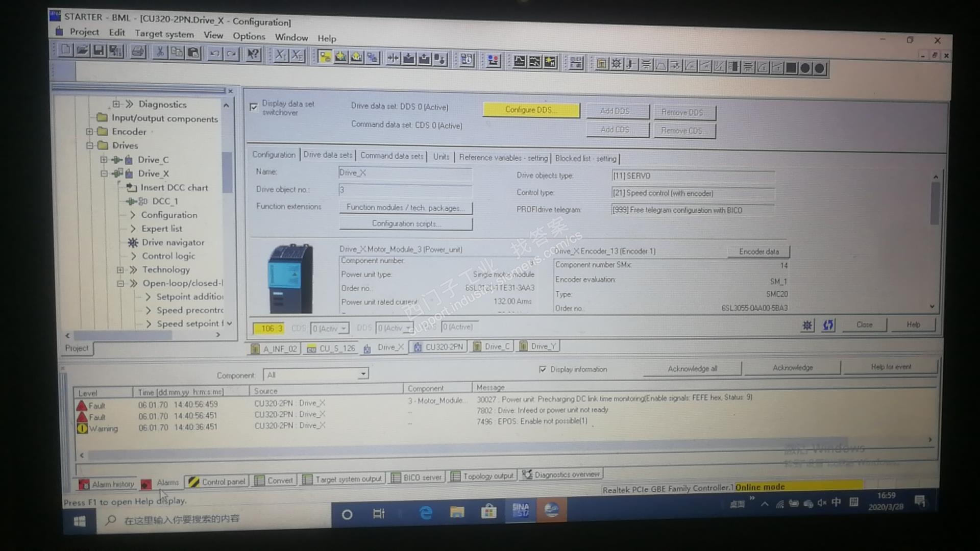Click the Print toolbar icon
Screen dimensions: 980x551
tap(138, 52)
